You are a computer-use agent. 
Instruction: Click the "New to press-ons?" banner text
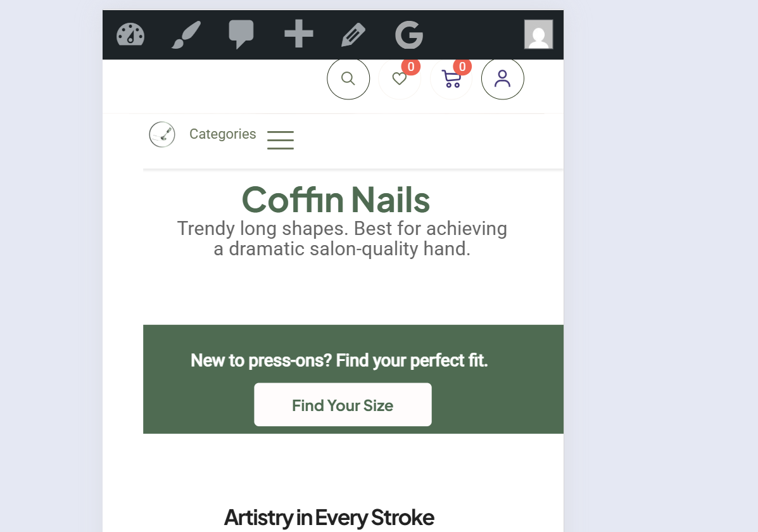339,361
